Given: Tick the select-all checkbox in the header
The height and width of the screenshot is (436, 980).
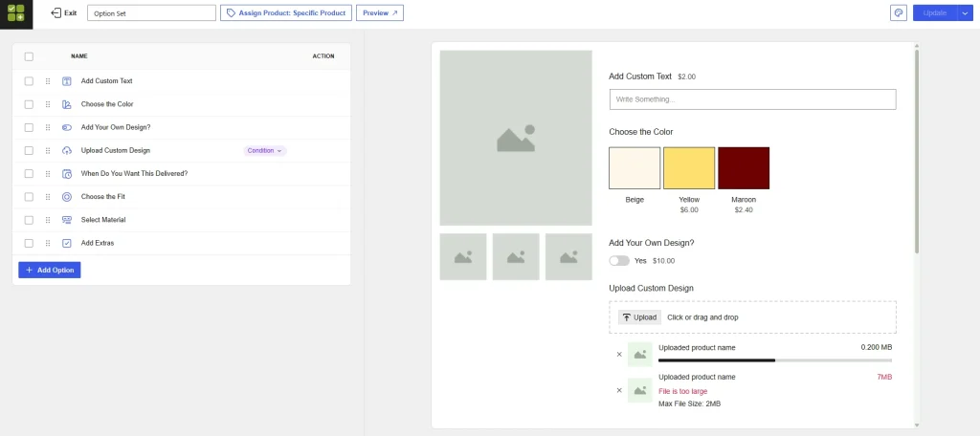Looking at the screenshot, I should click(29, 56).
